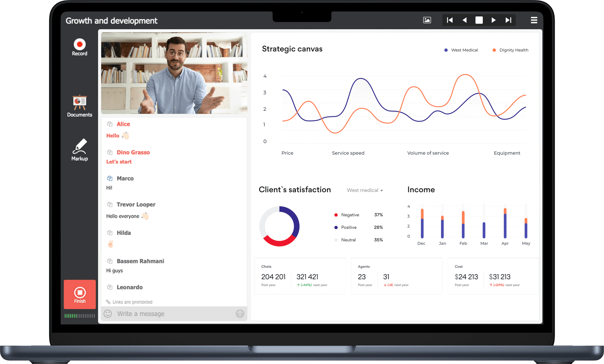
Task: Toggle the West Medical series in the legend
Action: (461, 50)
